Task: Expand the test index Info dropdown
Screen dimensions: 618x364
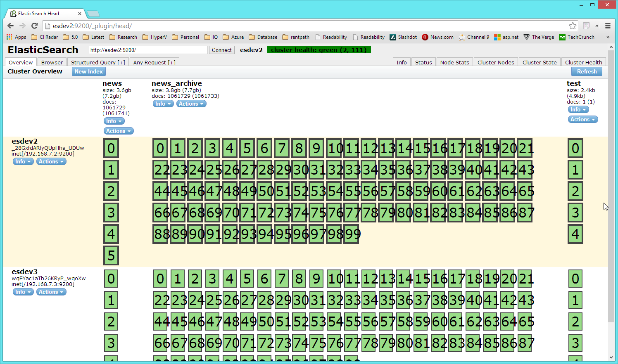Action: (x=578, y=109)
